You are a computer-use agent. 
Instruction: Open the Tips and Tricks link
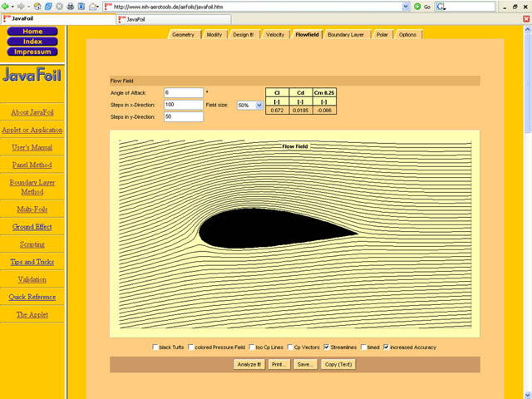(x=32, y=262)
